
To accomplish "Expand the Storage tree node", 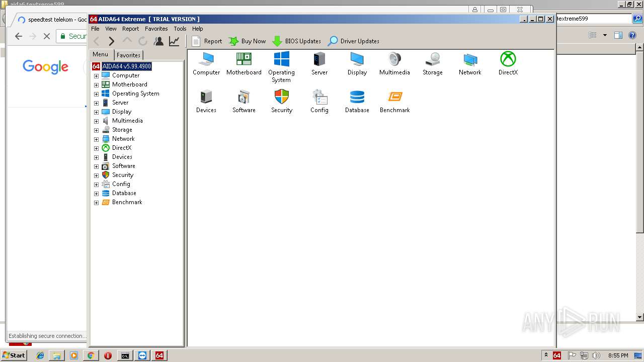I will click(x=97, y=130).
